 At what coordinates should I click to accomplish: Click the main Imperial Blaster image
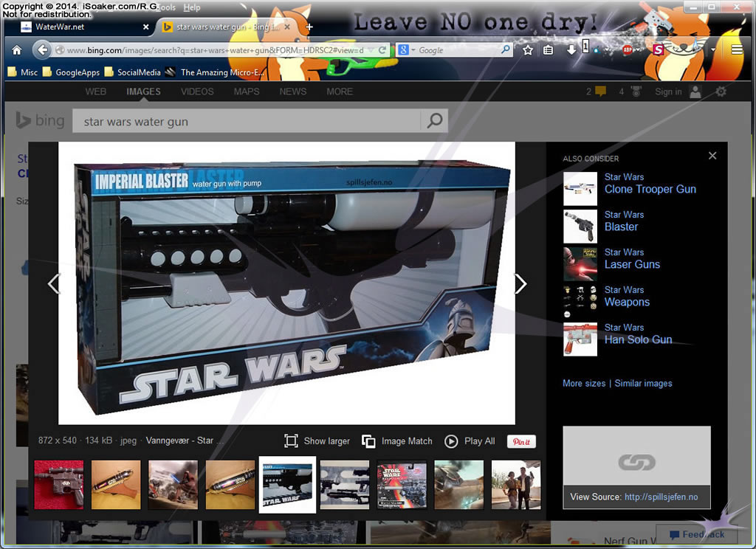287,283
